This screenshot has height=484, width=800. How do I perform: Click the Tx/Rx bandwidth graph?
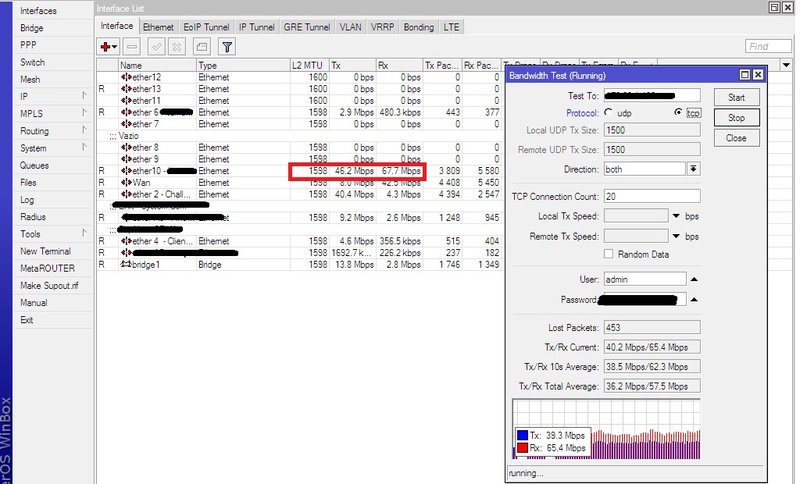(606, 429)
